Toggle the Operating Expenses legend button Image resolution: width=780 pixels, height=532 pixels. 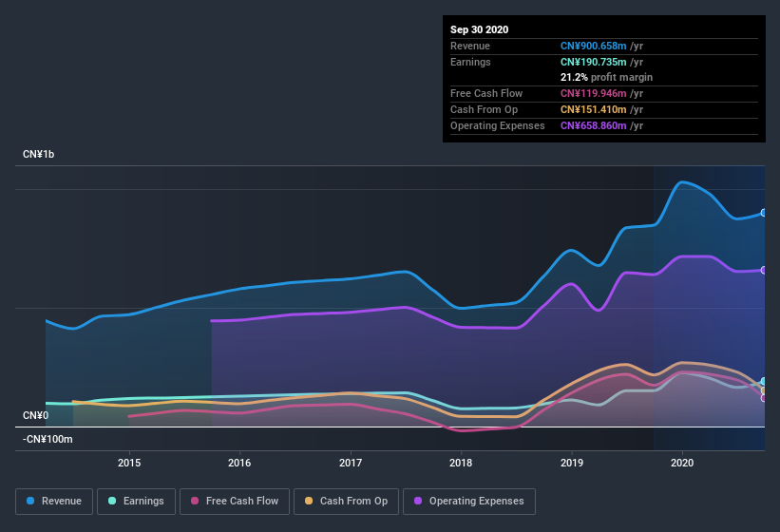pyautogui.click(x=469, y=502)
